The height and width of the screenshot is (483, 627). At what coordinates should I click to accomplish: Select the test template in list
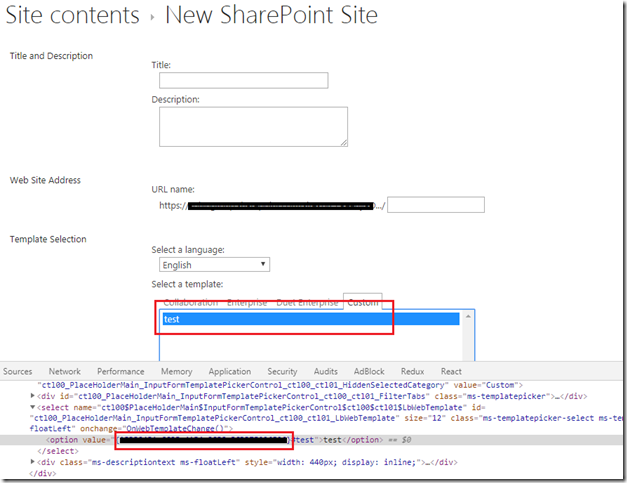pyautogui.click(x=311, y=319)
